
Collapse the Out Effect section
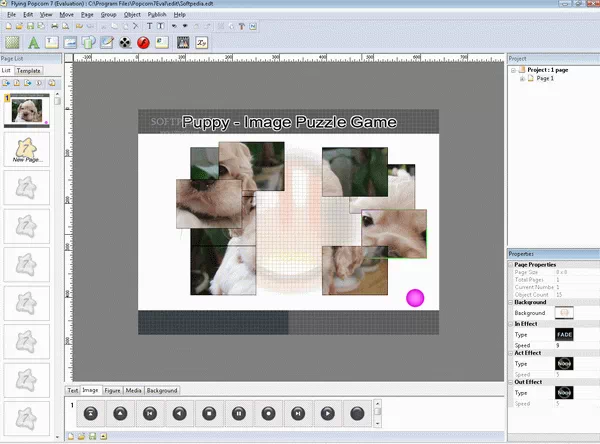[510, 382]
